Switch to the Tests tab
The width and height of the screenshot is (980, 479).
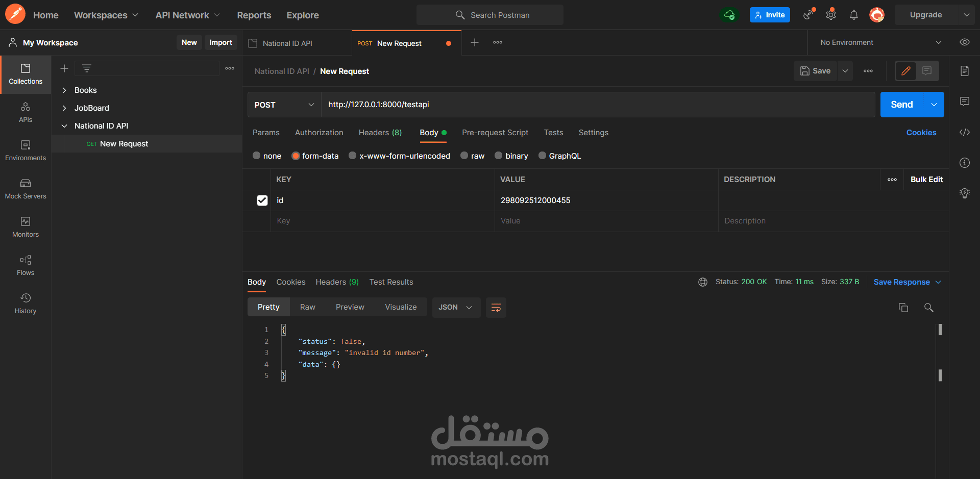pyautogui.click(x=553, y=133)
